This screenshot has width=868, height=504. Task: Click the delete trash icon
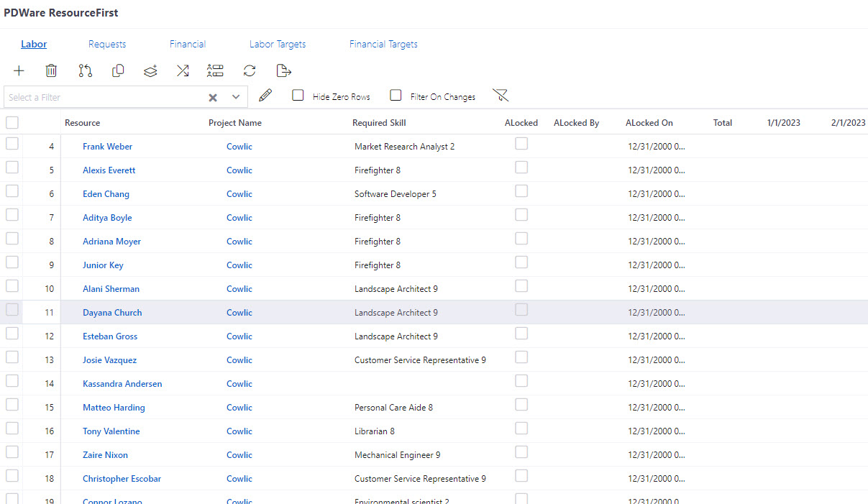point(51,70)
